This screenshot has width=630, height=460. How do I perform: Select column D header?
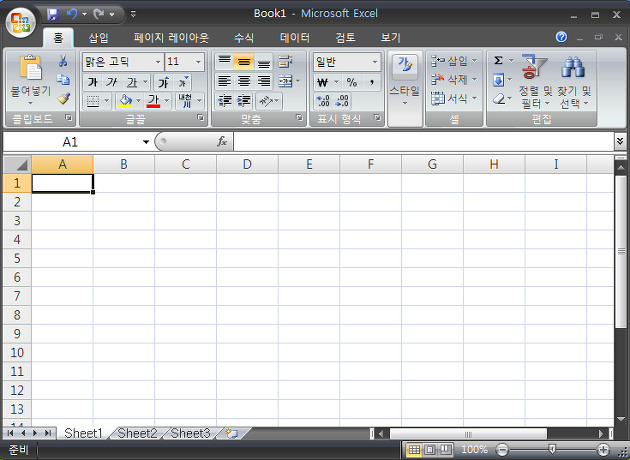[247, 164]
